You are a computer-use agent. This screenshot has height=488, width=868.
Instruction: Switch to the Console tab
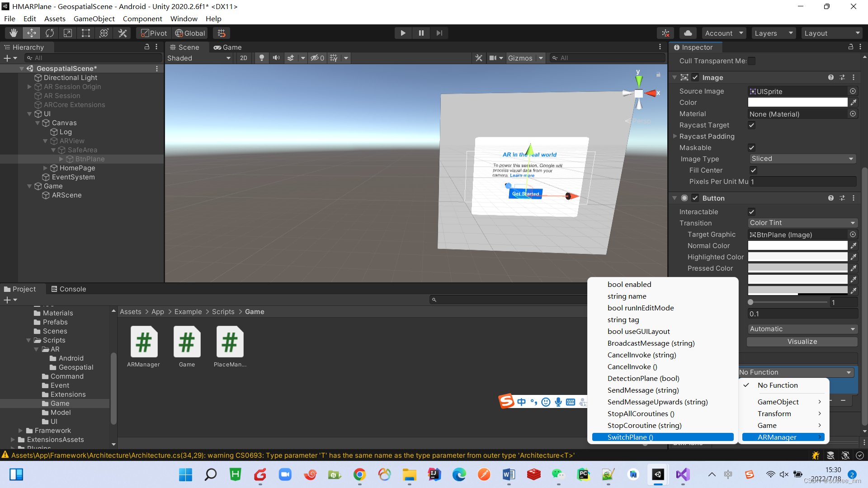68,289
